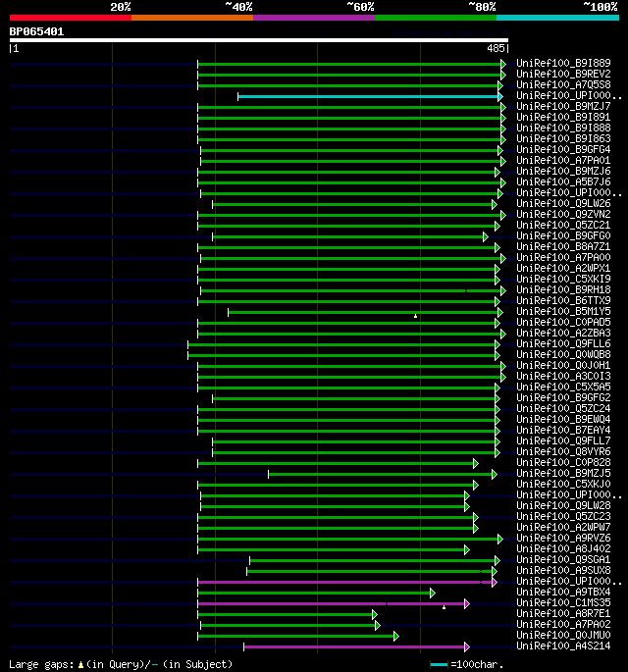Click the green alignment bar for UniRef100_B9EWQ4
The height and width of the screenshot is (672, 628).
pyautogui.click(x=347, y=421)
